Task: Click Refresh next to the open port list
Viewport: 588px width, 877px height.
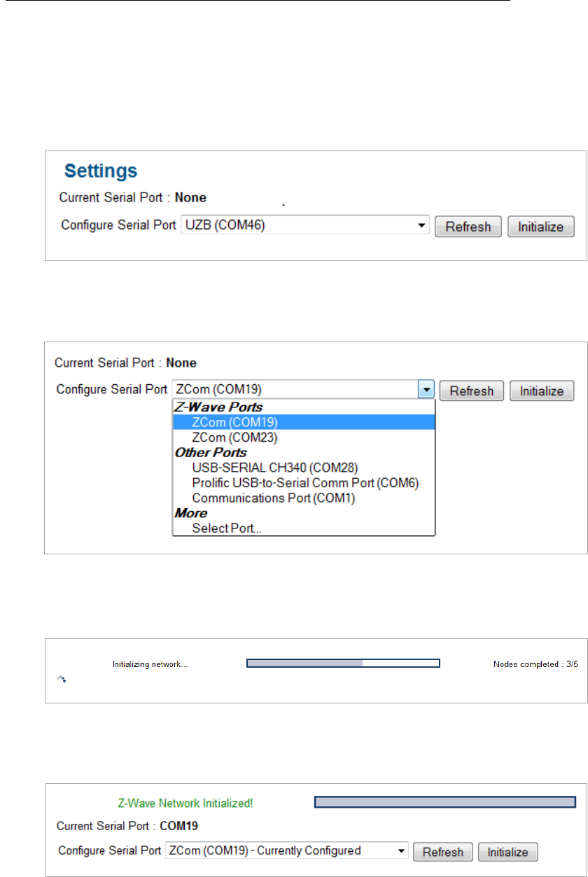Action: coord(472,391)
